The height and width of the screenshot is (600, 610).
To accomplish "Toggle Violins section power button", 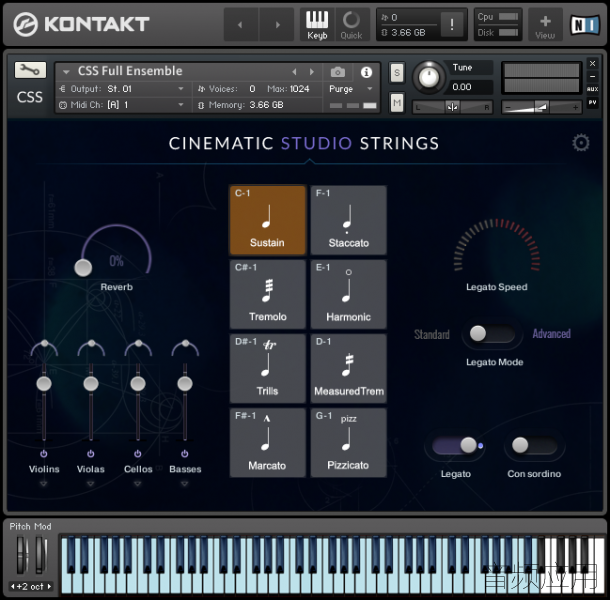I will point(44,454).
